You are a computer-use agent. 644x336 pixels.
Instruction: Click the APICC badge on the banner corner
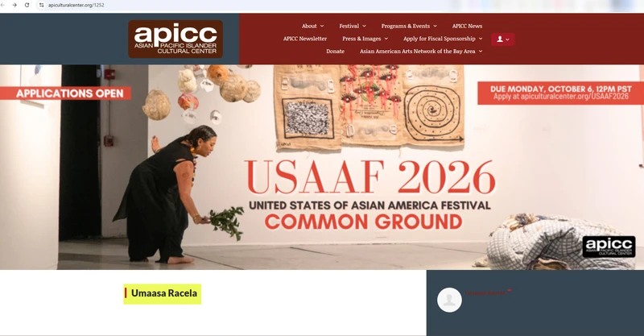click(x=609, y=247)
